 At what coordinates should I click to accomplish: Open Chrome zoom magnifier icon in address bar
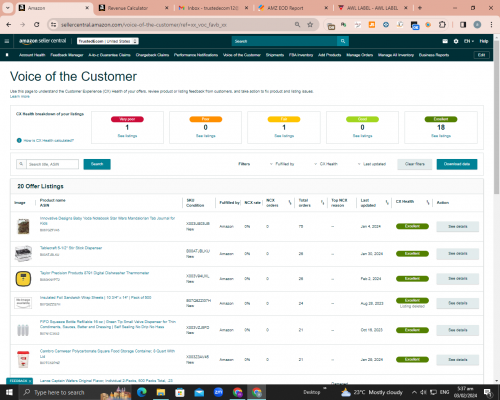click(297, 24)
